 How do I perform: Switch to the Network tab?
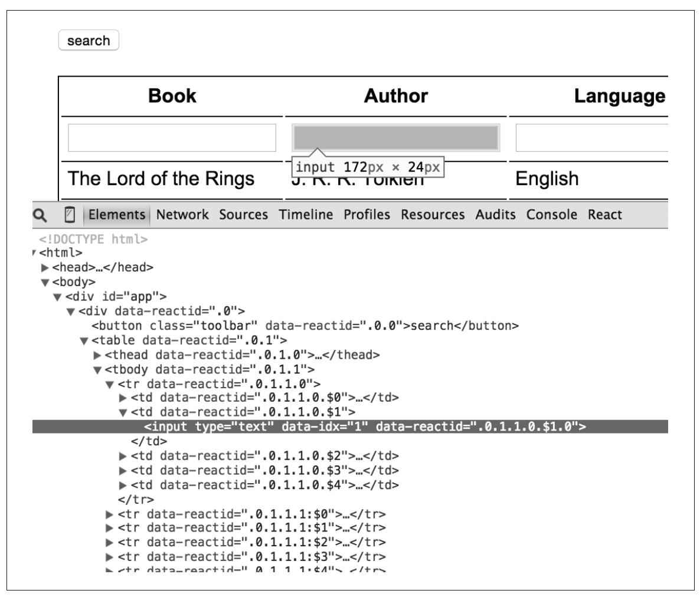coord(182,215)
